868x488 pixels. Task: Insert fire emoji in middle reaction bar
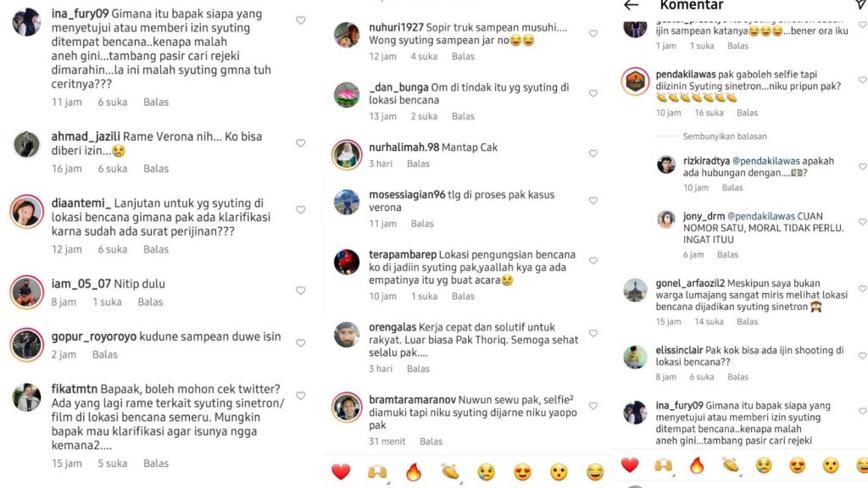point(413,472)
